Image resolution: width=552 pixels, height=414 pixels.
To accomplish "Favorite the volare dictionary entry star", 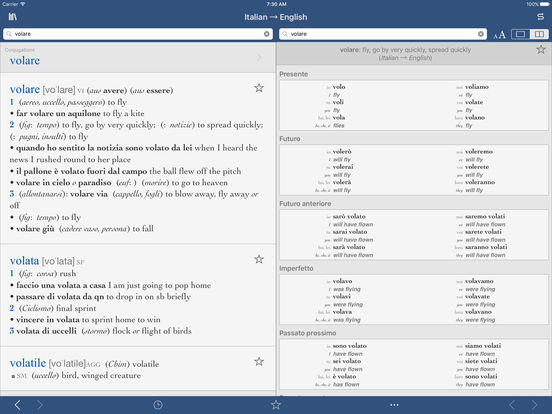I will point(259,88).
